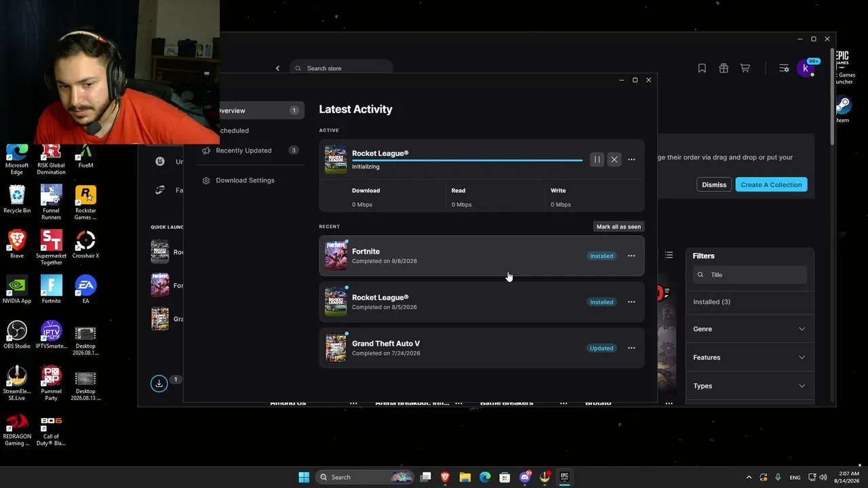Screen dimensions: 868x488
Task: Click the active Rocket League game thumbnail
Action: point(336,159)
